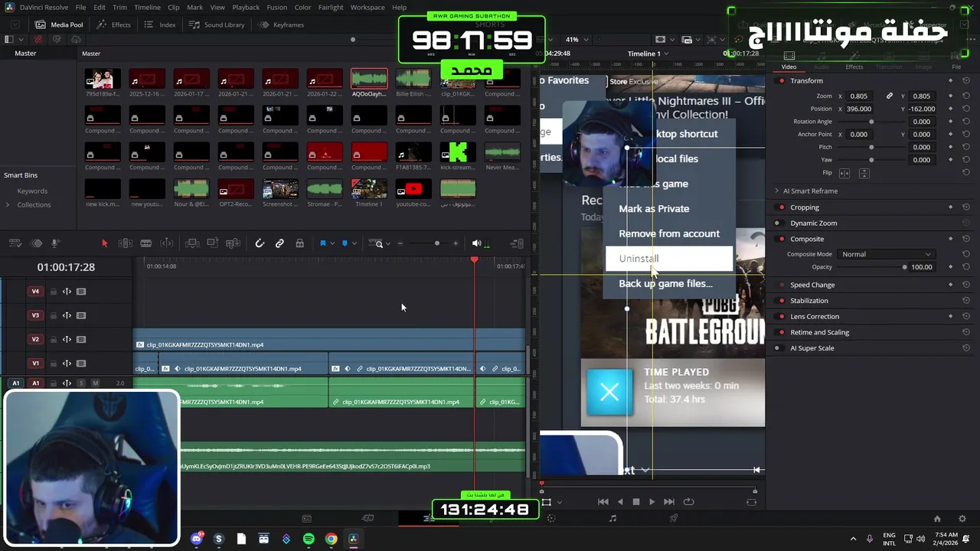Screen dimensions: 980x551
Task: Adjust the Opacity slider
Action: tap(905, 267)
